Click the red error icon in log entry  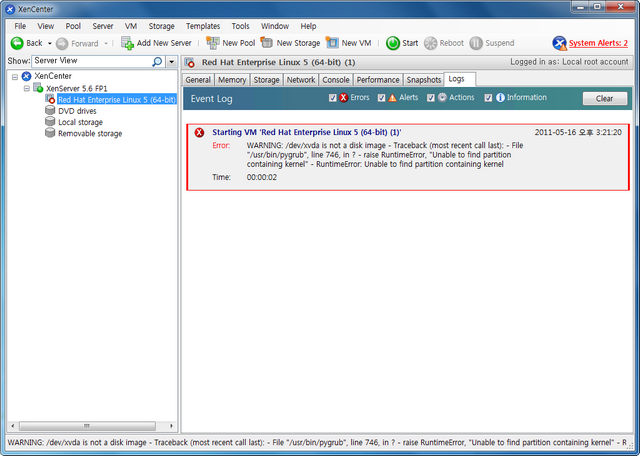(199, 133)
